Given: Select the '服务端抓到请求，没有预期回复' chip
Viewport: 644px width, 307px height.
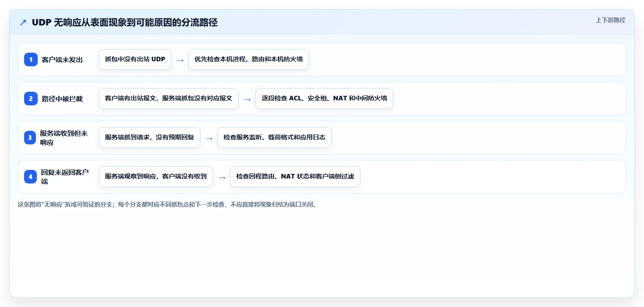Looking at the screenshot, I should coord(150,138).
